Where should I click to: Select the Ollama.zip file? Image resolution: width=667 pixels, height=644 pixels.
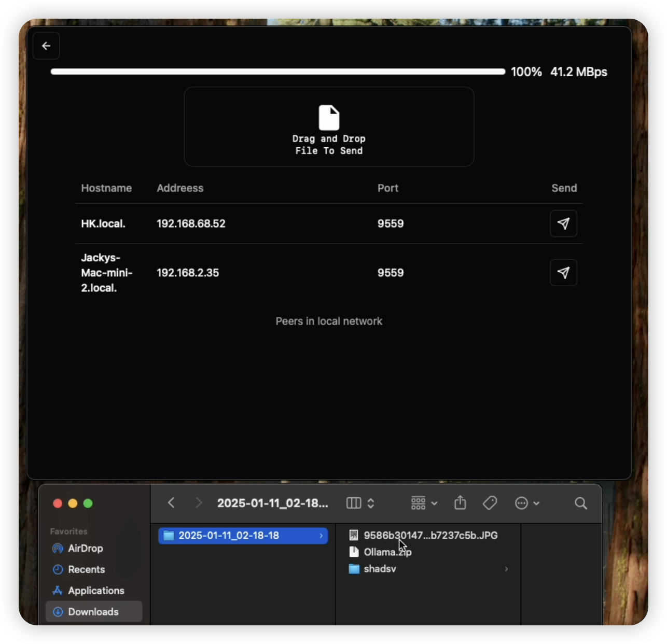[387, 552]
